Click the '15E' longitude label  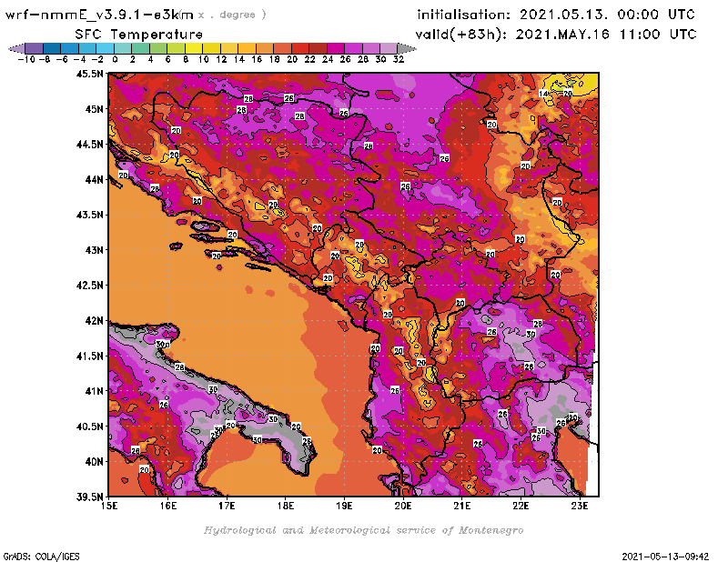pyautogui.click(x=109, y=506)
